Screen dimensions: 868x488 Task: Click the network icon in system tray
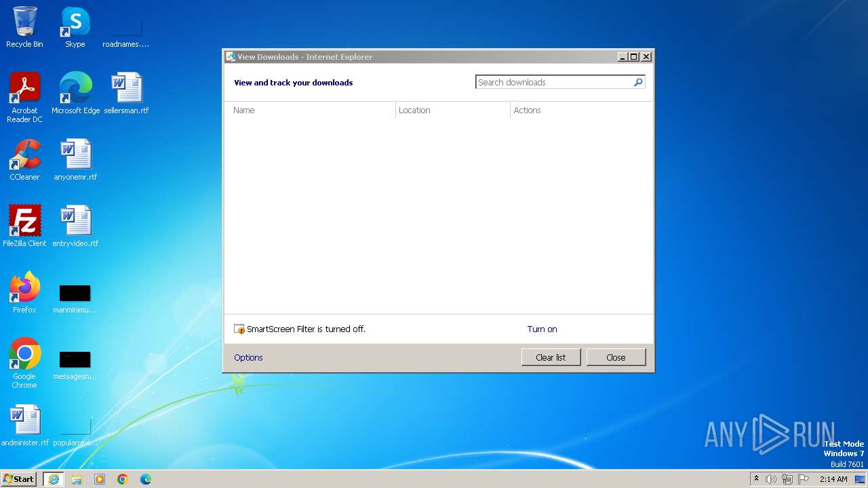(x=787, y=479)
